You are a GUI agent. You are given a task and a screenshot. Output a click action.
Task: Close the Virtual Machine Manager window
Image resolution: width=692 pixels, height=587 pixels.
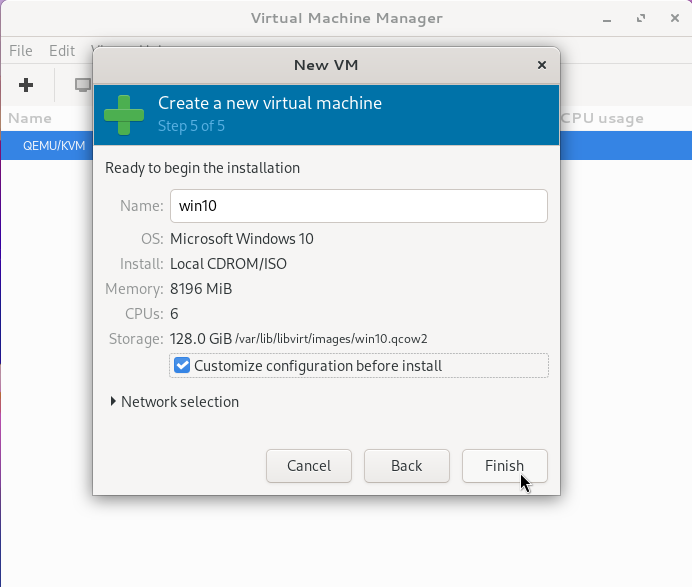[x=674, y=19]
